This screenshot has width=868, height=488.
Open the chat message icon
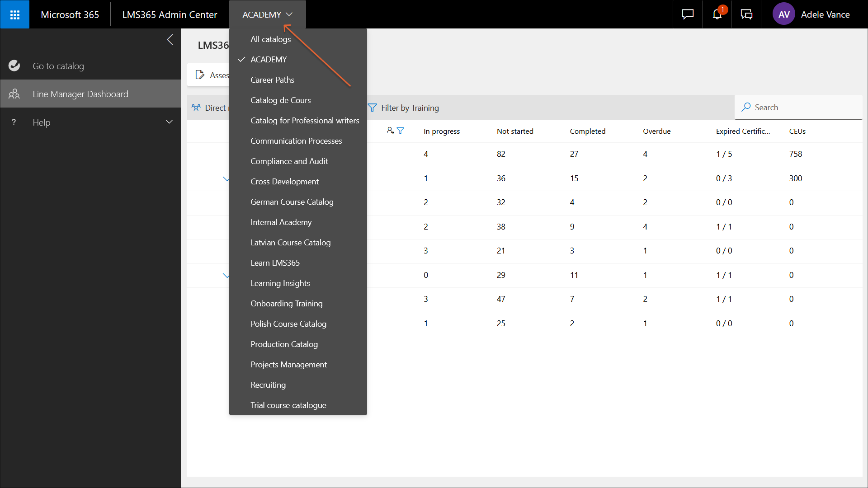(x=688, y=14)
